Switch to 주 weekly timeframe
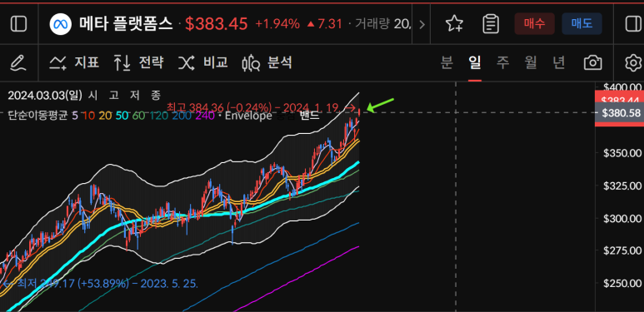 click(502, 62)
